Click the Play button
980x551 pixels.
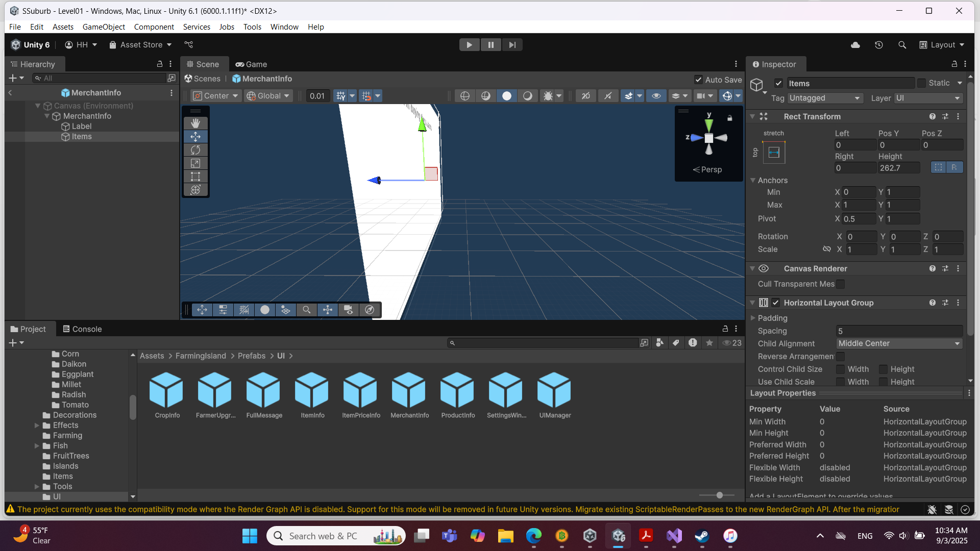(x=469, y=45)
